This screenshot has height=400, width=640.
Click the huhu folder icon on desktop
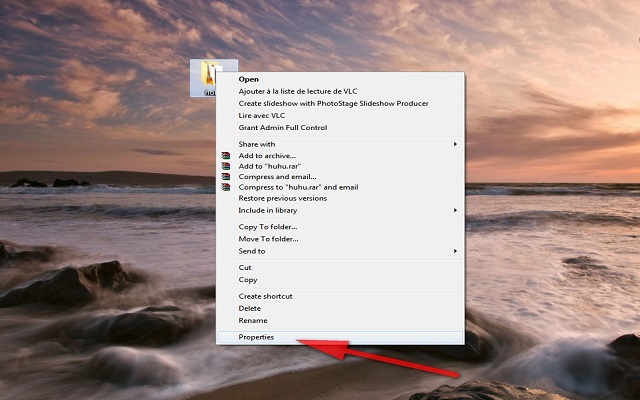210,76
